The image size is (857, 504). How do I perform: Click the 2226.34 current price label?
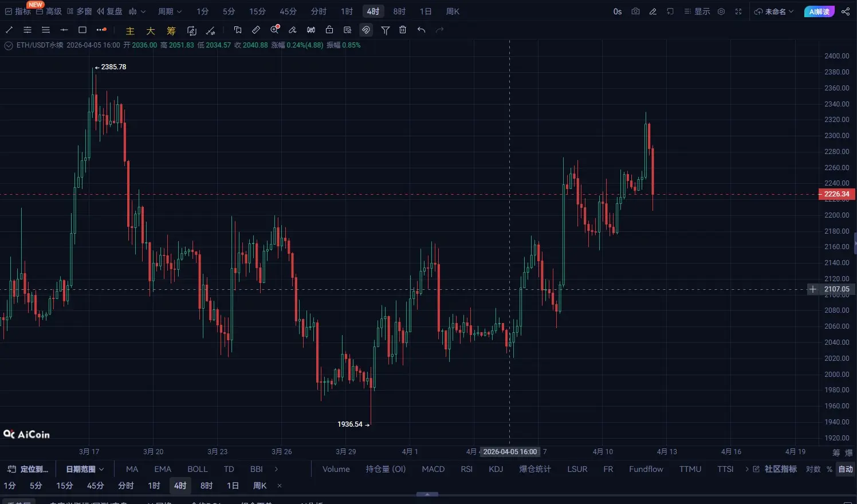click(x=837, y=194)
